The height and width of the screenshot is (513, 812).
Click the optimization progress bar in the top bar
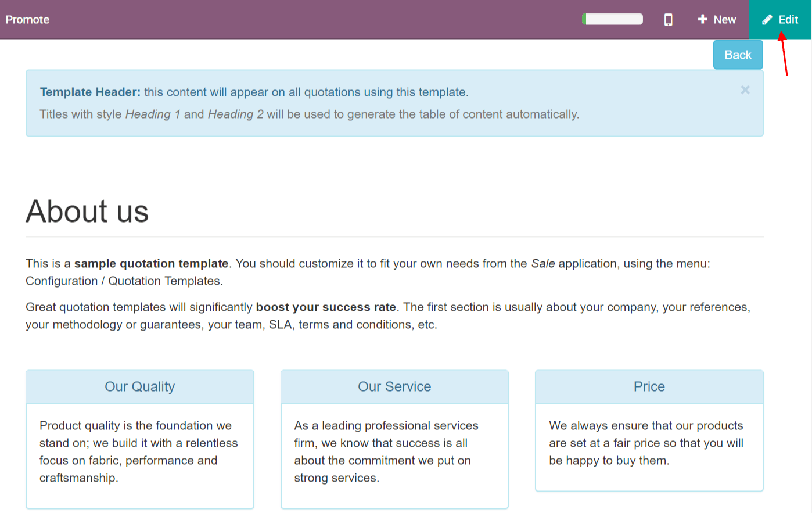pyautogui.click(x=613, y=19)
